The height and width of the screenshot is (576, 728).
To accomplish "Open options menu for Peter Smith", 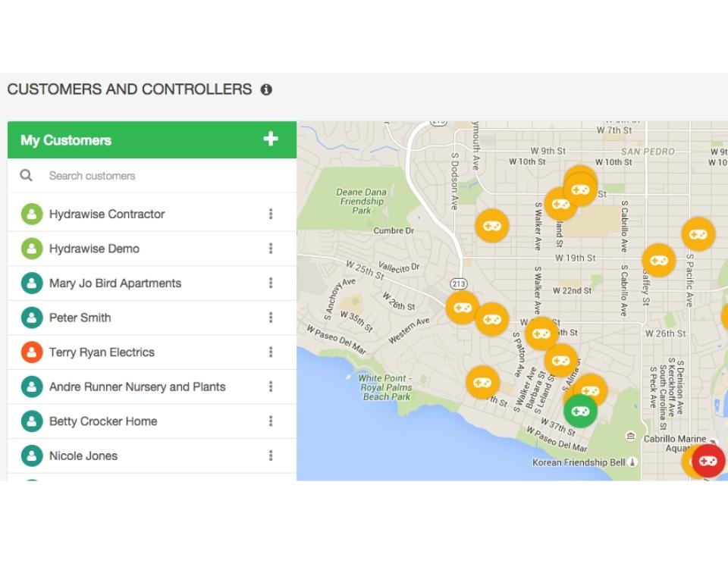I will [x=271, y=318].
